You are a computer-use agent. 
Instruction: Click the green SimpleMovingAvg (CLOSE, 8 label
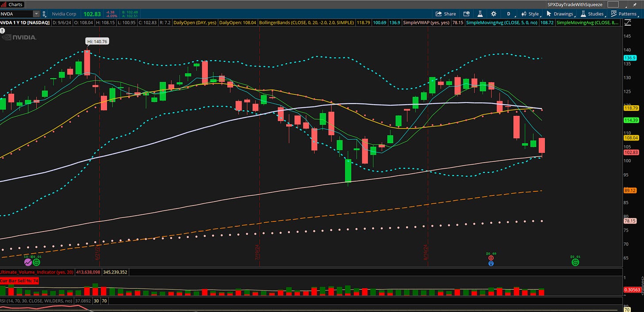click(588, 22)
